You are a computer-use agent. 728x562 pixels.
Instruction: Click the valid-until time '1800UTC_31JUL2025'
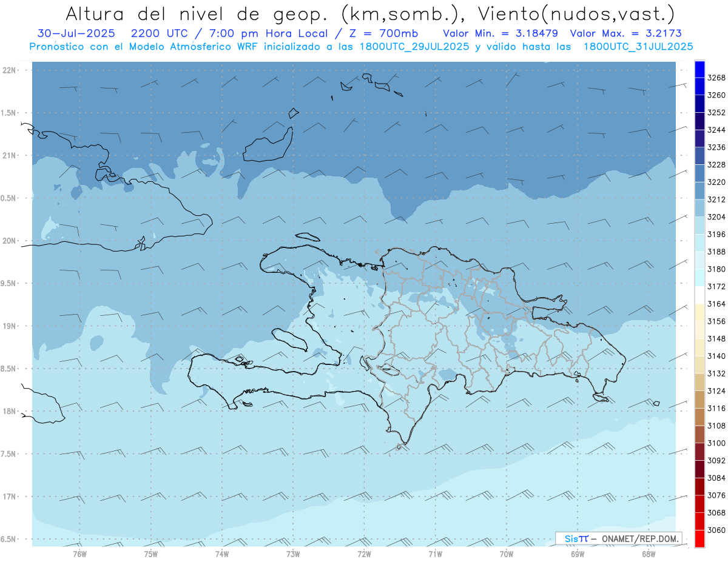point(638,47)
